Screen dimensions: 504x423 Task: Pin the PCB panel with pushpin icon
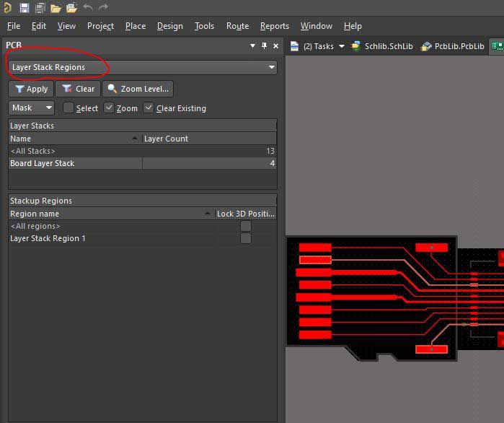pyautogui.click(x=264, y=45)
